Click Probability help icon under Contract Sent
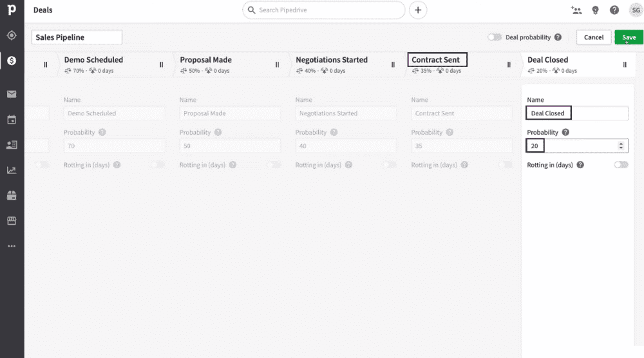 coord(450,132)
